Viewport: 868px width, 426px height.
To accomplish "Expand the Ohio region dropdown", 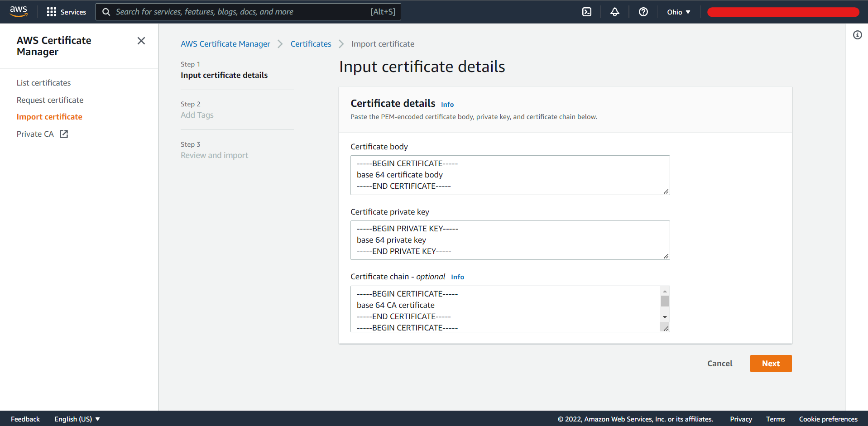I will tap(678, 12).
